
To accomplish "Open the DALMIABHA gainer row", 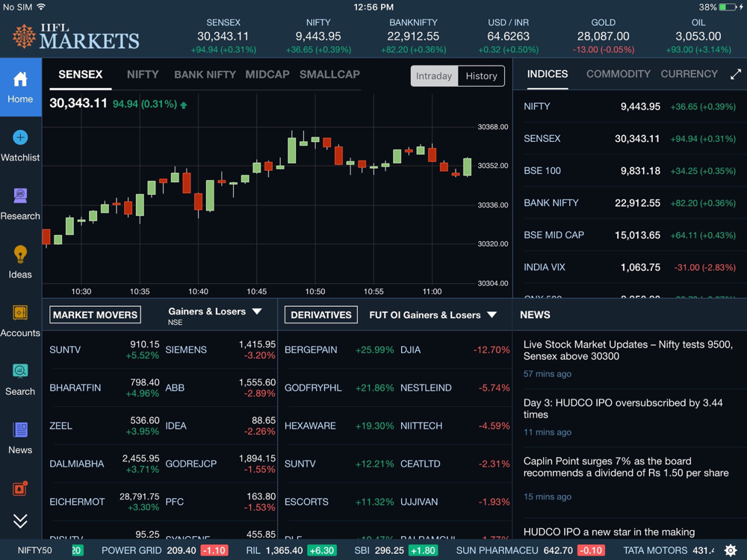I will (105, 464).
